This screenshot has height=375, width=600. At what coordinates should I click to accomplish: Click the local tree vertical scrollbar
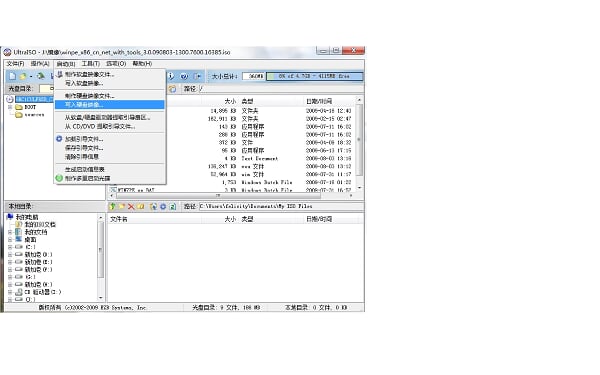pos(101,257)
